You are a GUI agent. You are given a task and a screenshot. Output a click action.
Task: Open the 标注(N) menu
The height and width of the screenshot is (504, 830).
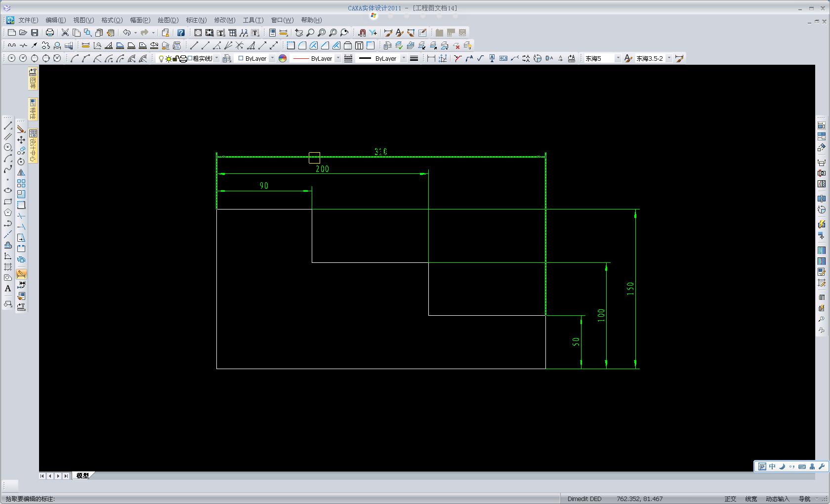coord(196,20)
